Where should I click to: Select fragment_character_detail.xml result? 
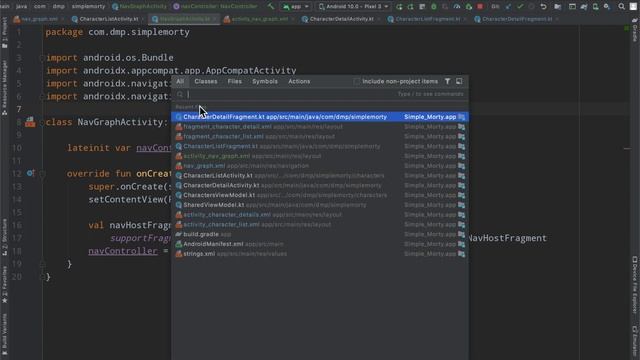[320, 127]
